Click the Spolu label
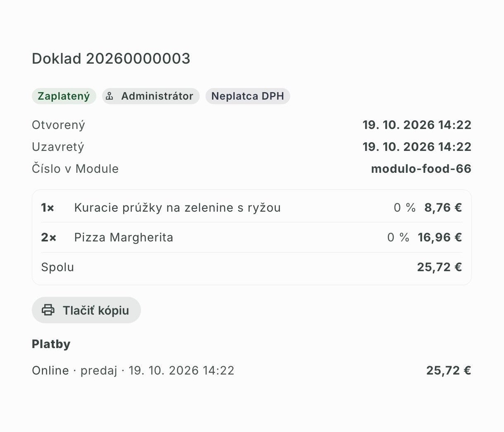504x432 pixels. pyautogui.click(x=57, y=267)
